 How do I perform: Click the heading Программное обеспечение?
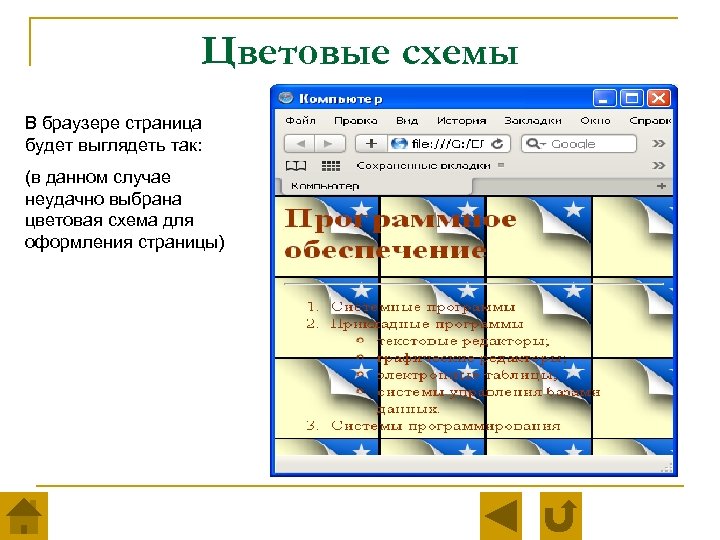click(x=399, y=234)
